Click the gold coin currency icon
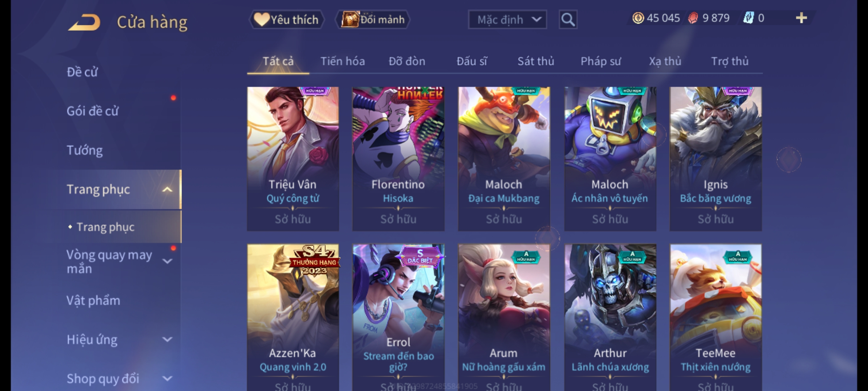The width and height of the screenshot is (868, 391). 638,18
